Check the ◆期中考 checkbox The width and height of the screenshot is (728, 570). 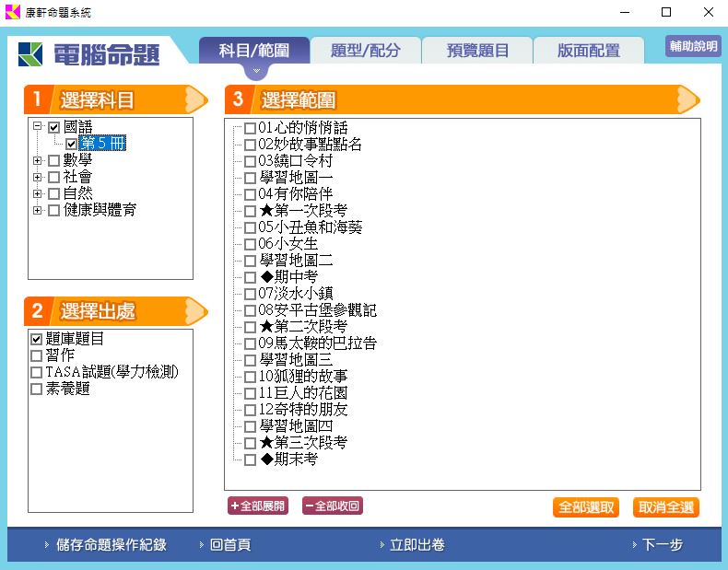tap(250, 277)
